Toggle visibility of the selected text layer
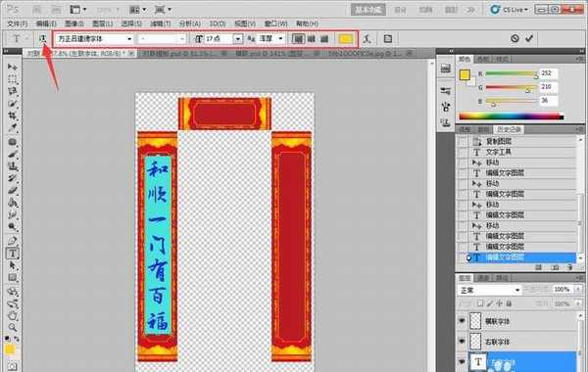This screenshot has width=588, height=372. [x=462, y=362]
